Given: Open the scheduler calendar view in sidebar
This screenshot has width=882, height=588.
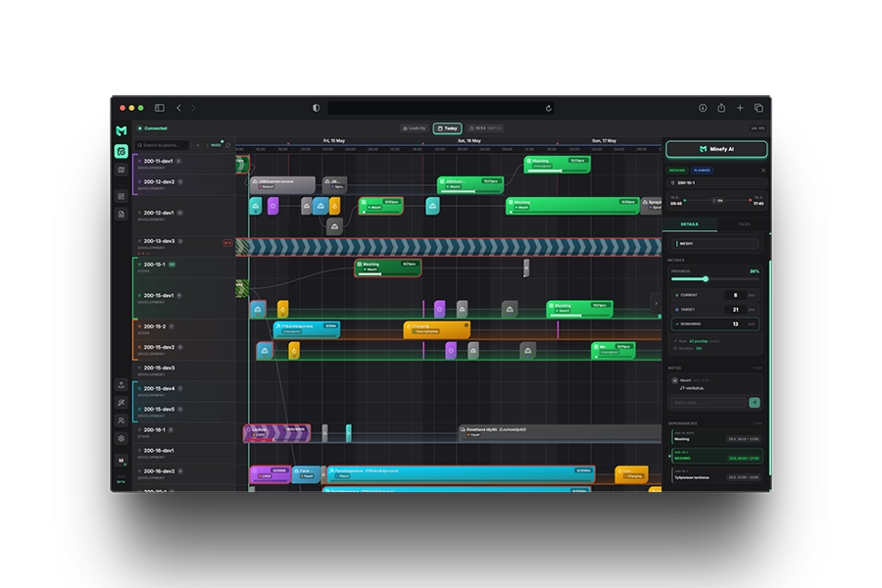Looking at the screenshot, I should 121,151.
